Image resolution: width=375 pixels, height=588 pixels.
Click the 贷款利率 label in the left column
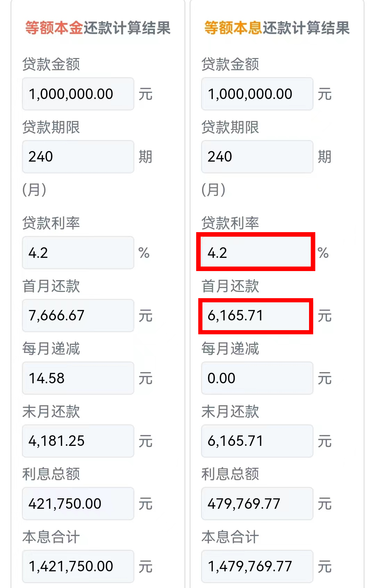click(51, 224)
